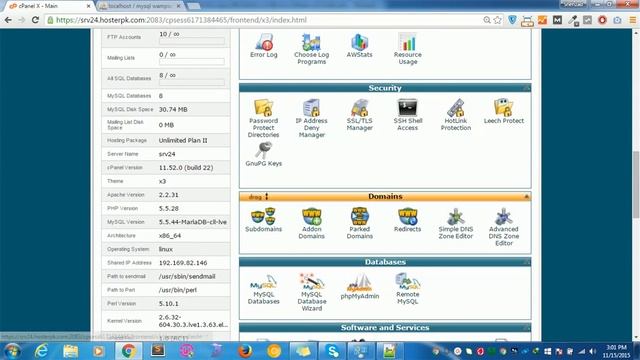Open the Chrome menu button

tap(633, 20)
